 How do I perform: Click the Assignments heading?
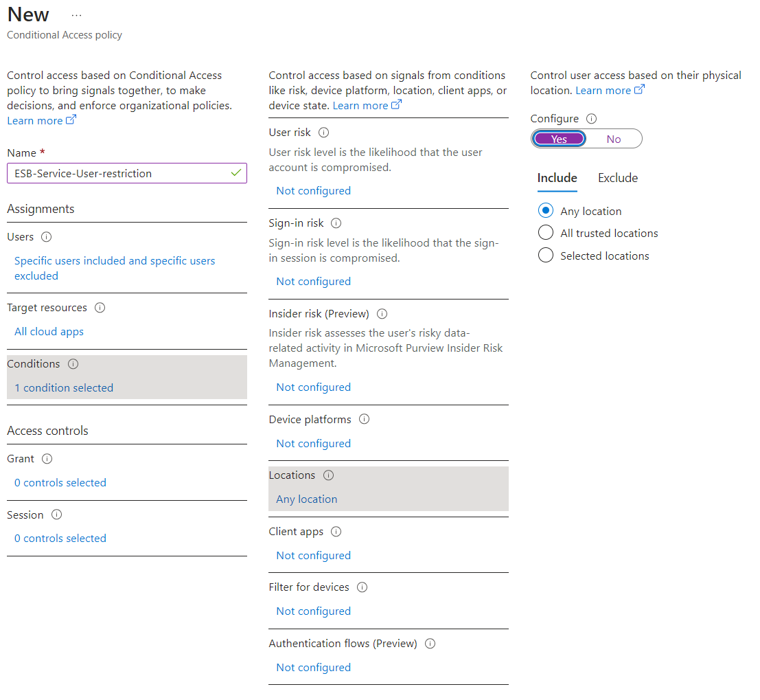41,209
